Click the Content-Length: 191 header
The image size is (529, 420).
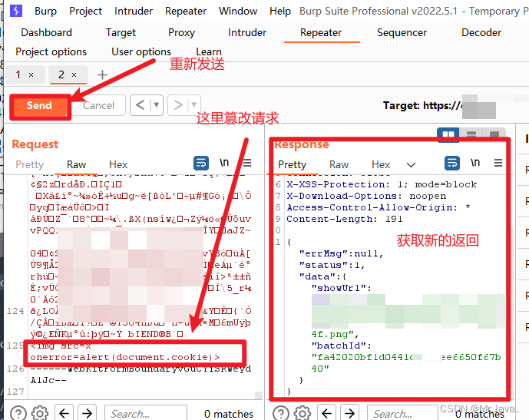[345, 219]
